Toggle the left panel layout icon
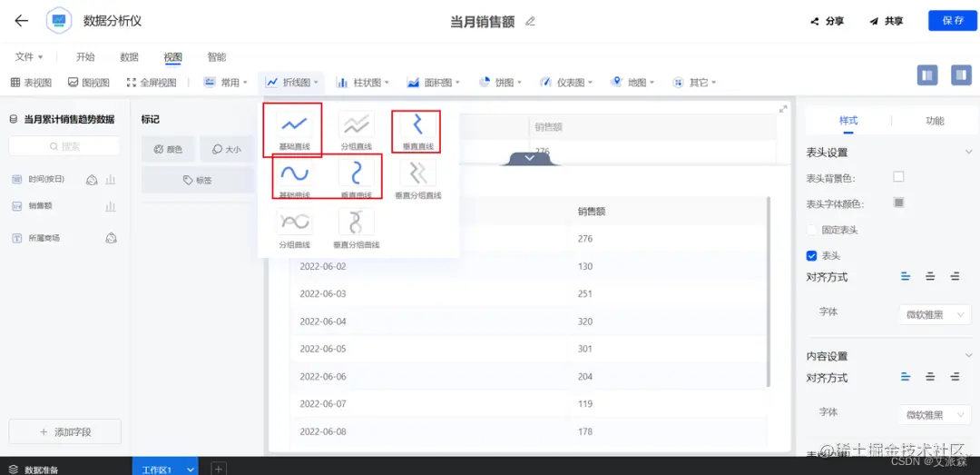Image resolution: width=980 pixels, height=475 pixels. coord(927,74)
